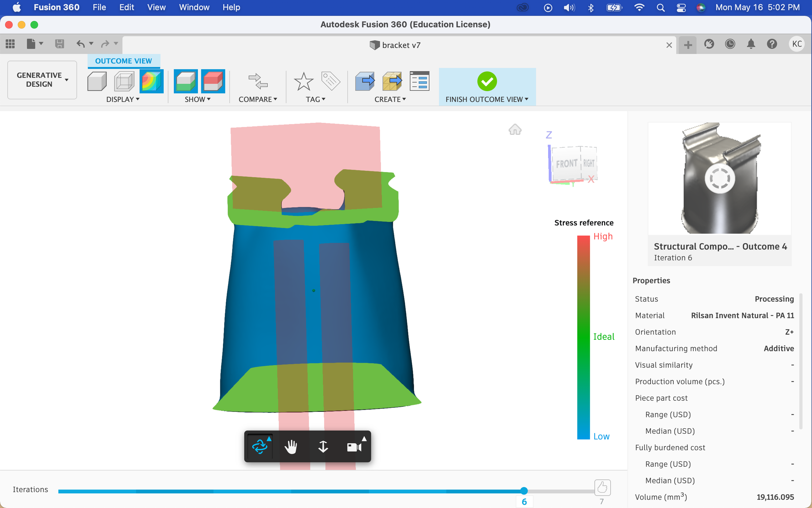Toggle preserve geometry visibility in Show group
Image resolution: width=812 pixels, height=508 pixels.
point(186,81)
